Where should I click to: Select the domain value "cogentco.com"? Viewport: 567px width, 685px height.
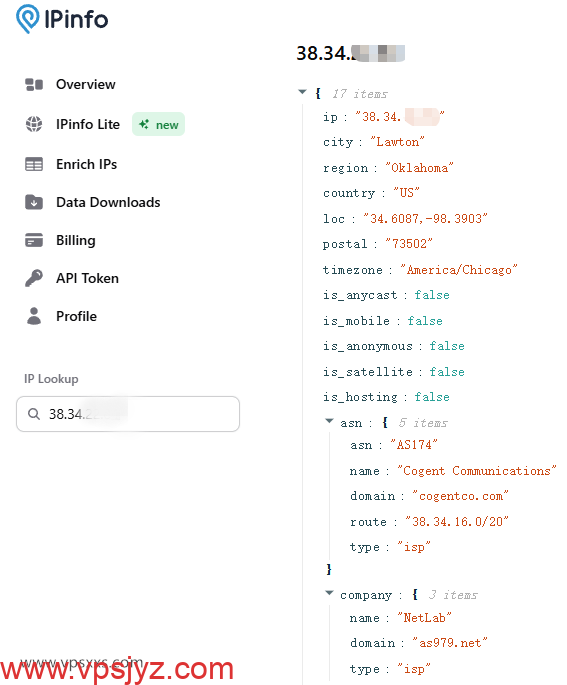click(460, 496)
